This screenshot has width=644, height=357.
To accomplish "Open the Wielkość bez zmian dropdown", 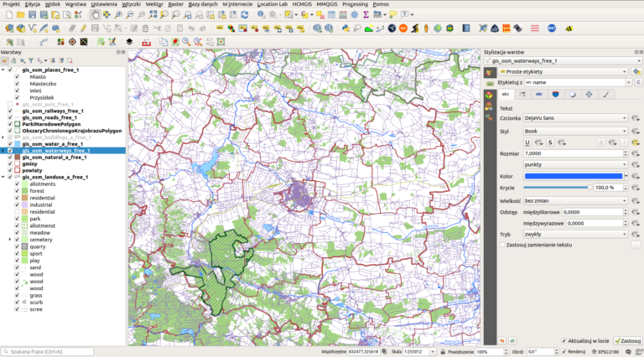I will pos(575,201).
